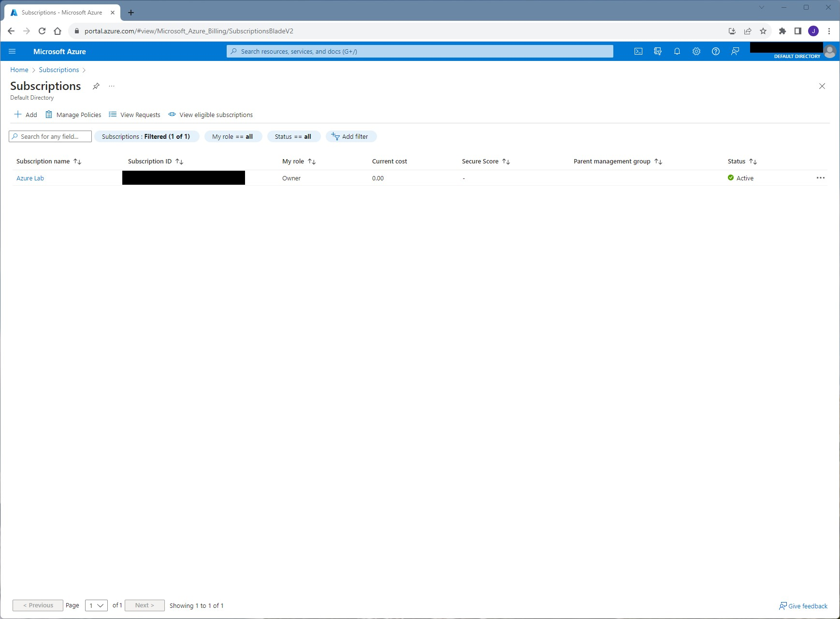Click the address bar URL
The image size is (840, 619).
pos(188,31)
